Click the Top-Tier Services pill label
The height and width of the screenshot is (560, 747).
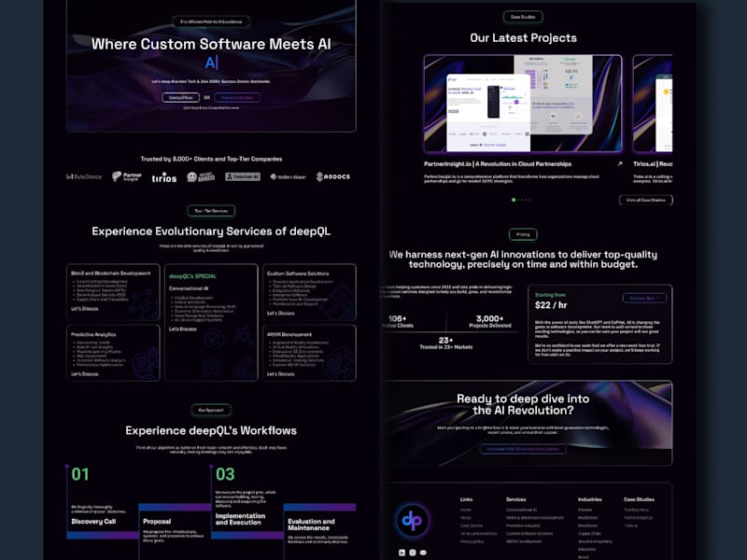[x=211, y=211]
